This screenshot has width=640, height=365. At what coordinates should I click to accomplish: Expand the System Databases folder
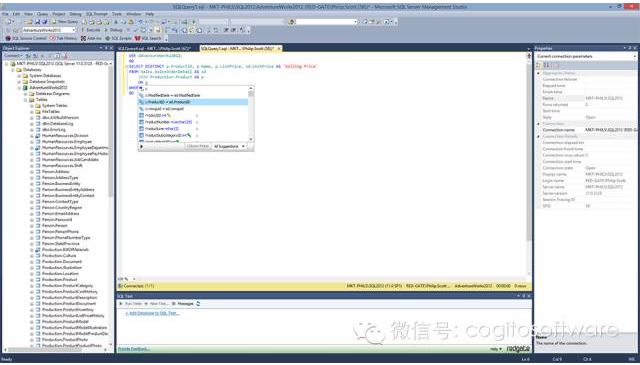(19, 76)
